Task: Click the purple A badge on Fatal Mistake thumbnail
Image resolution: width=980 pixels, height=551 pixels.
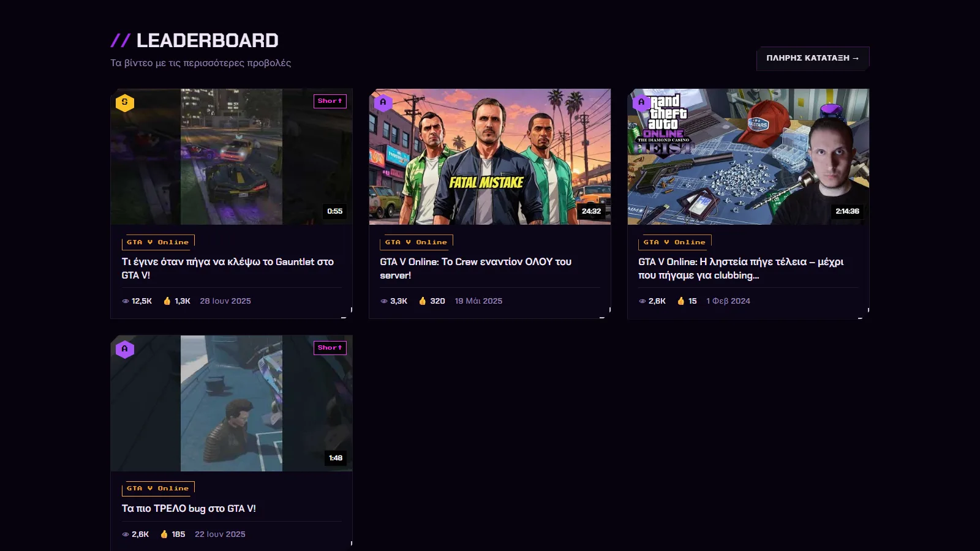Action: (383, 102)
